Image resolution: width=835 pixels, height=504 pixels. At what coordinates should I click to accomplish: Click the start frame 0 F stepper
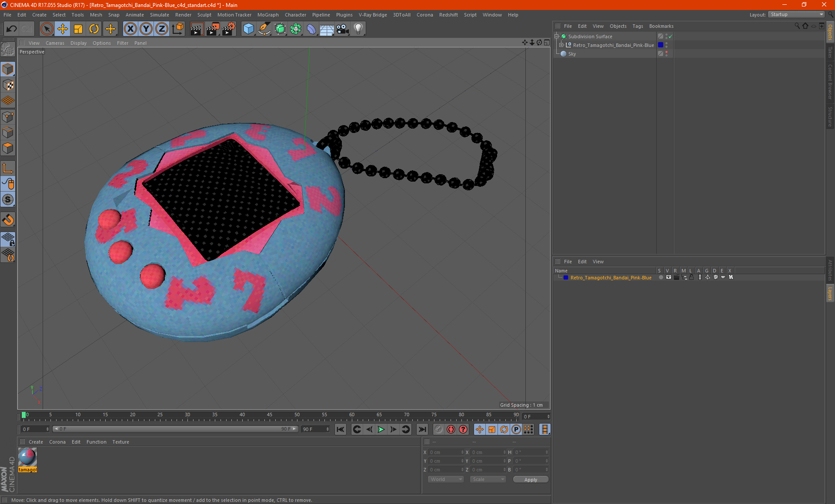[x=47, y=429]
